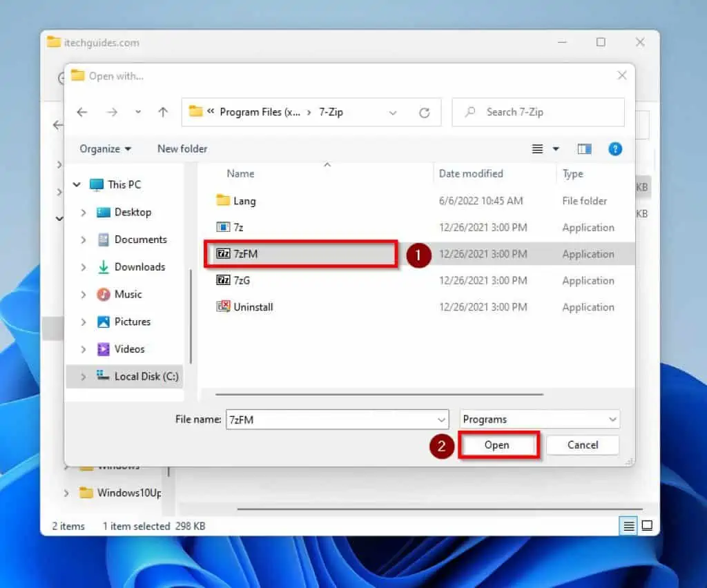Screen dimensions: 707x588
Task: Expand the Music tree node
Action: tap(83, 295)
